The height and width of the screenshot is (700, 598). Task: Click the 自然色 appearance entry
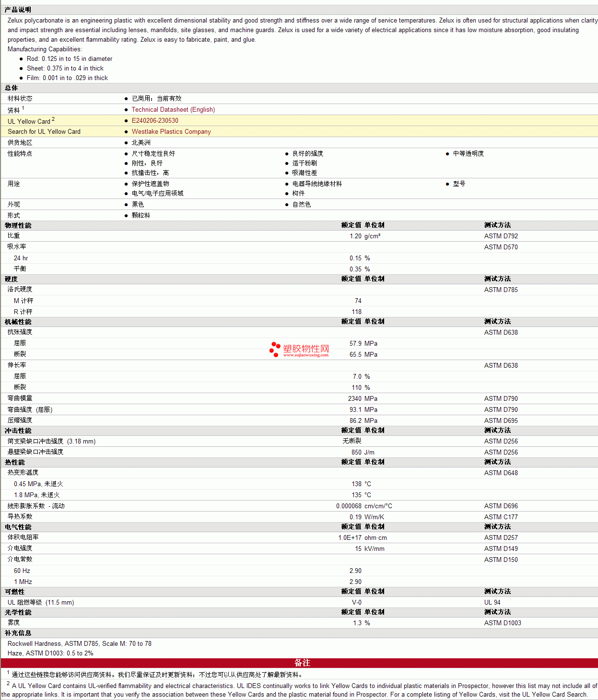coord(302,204)
